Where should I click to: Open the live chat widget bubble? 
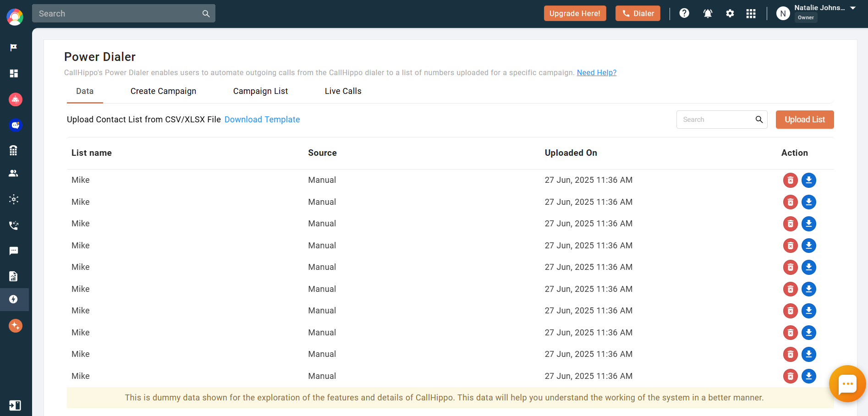pos(847,384)
